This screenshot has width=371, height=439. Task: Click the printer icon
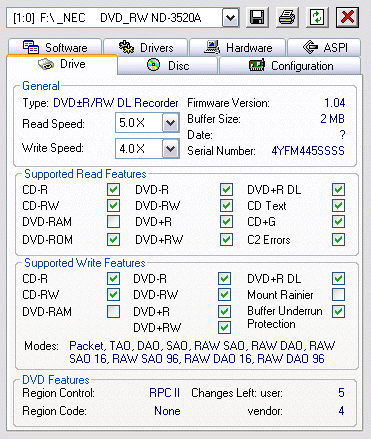point(287,17)
